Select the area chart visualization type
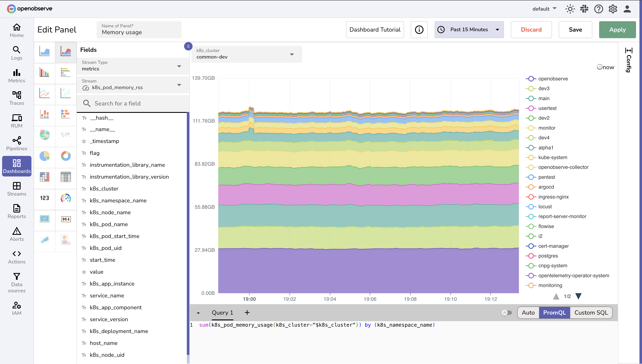Viewport: 642px width, 364px height. click(x=45, y=52)
